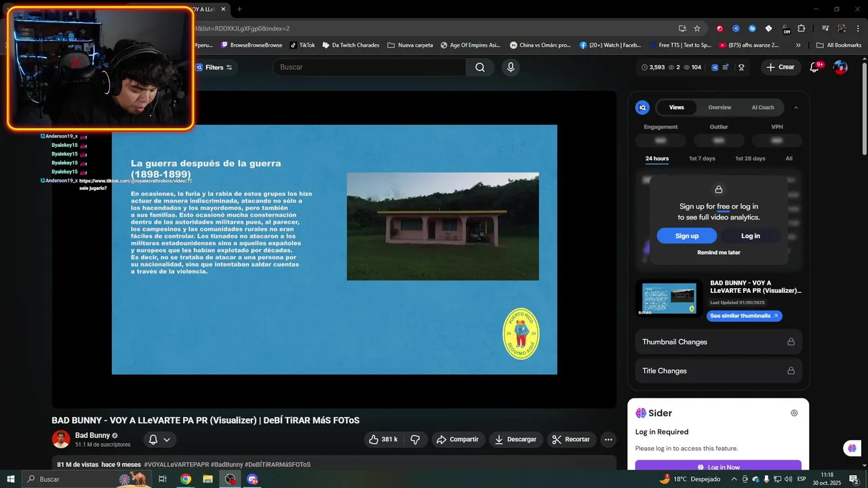Open the BrowseBrowseBrowse bookmark
Image resolution: width=868 pixels, height=488 pixels.
(252, 45)
